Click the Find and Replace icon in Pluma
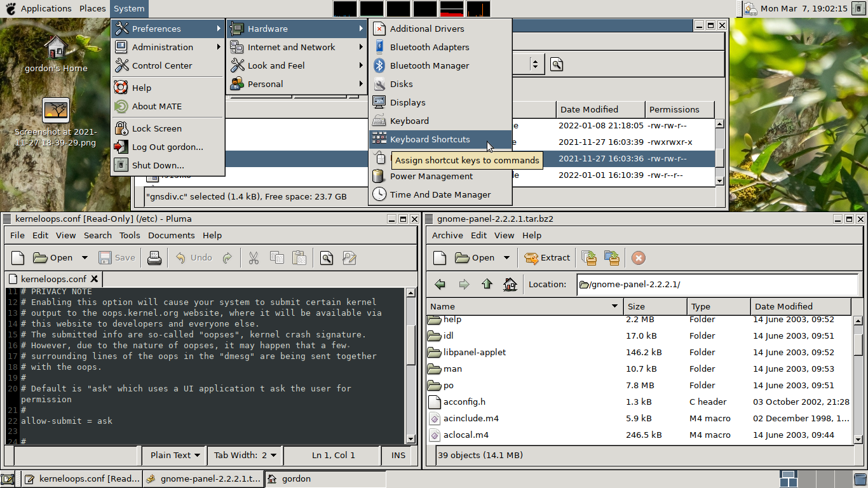 pyautogui.click(x=349, y=257)
